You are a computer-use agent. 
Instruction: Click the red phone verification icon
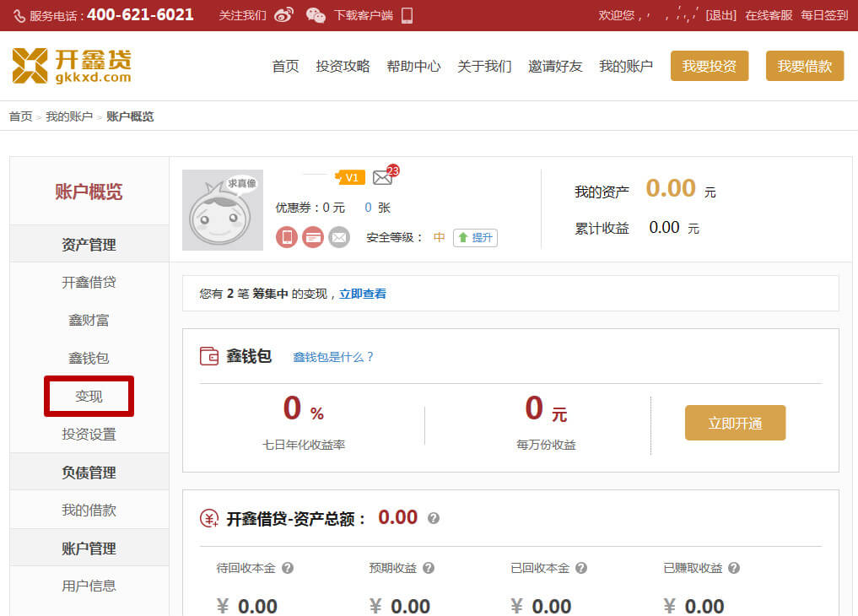pos(287,238)
